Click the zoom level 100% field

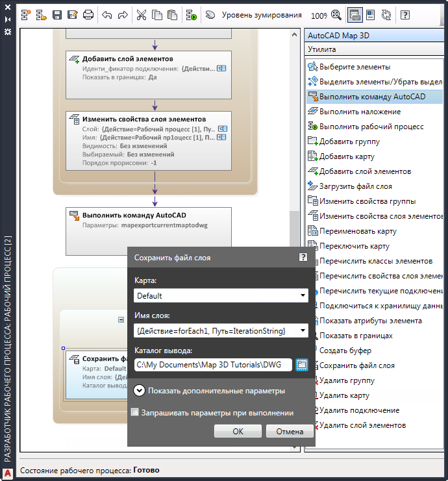319,16
